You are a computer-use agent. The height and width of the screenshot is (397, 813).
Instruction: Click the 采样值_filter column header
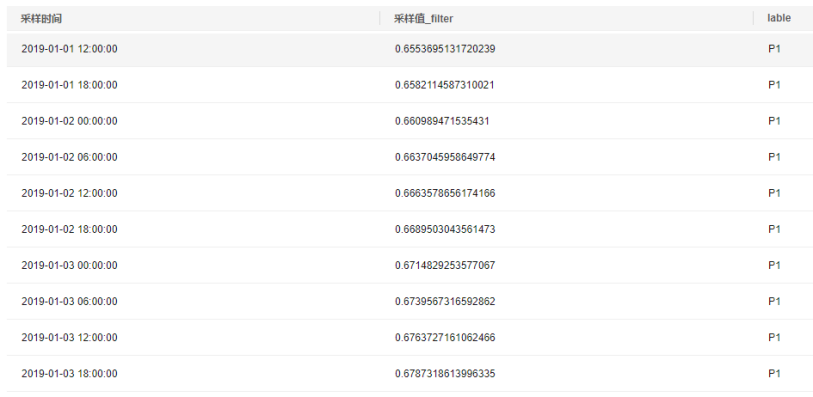[424, 19]
